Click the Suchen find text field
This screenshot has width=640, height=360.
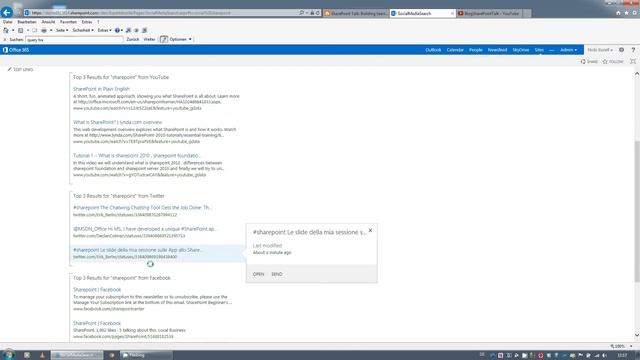point(74,40)
